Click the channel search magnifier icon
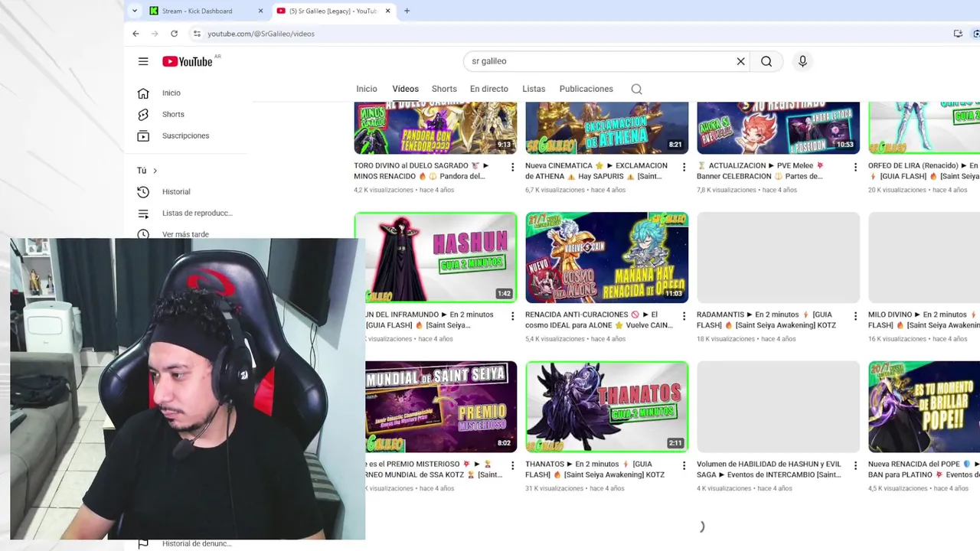Image resolution: width=980 pixels, height=551 pixels. click(636, 89)
